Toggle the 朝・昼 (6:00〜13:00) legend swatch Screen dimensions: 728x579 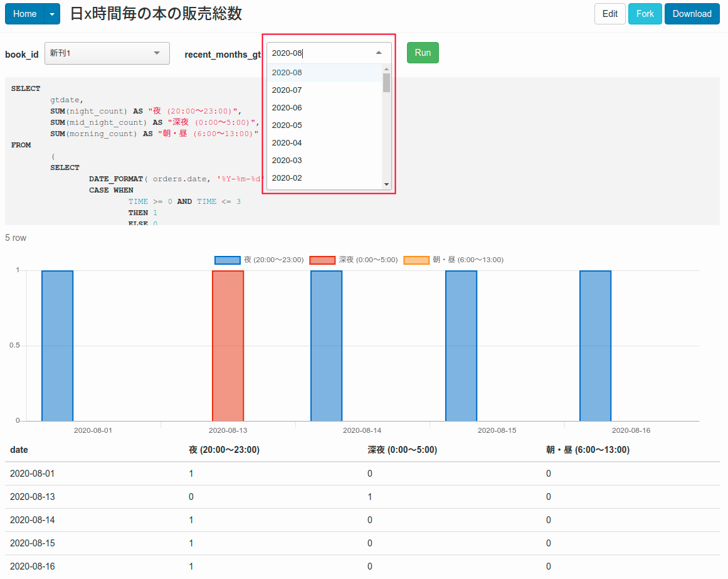click(x=416, y=260)
